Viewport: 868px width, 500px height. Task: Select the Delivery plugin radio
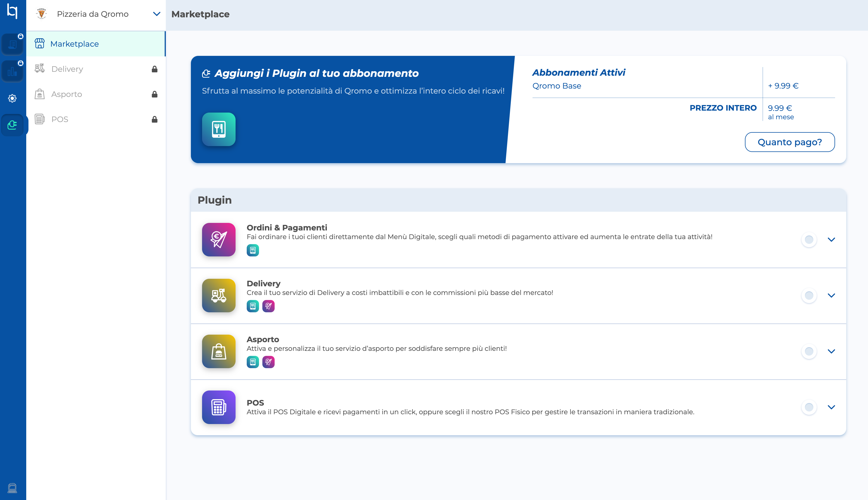pyautogui.click(x=809, y=295)
